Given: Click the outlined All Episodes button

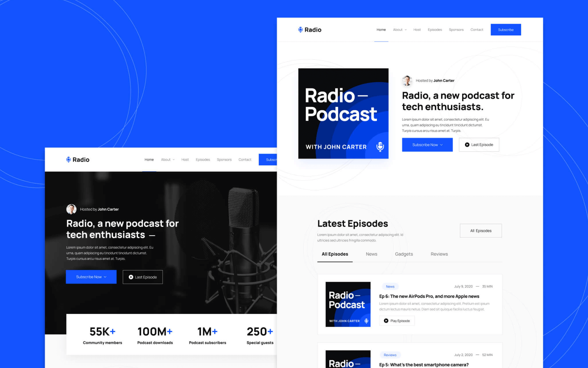Looking at the screenshot, I should (x=481, y=231).
